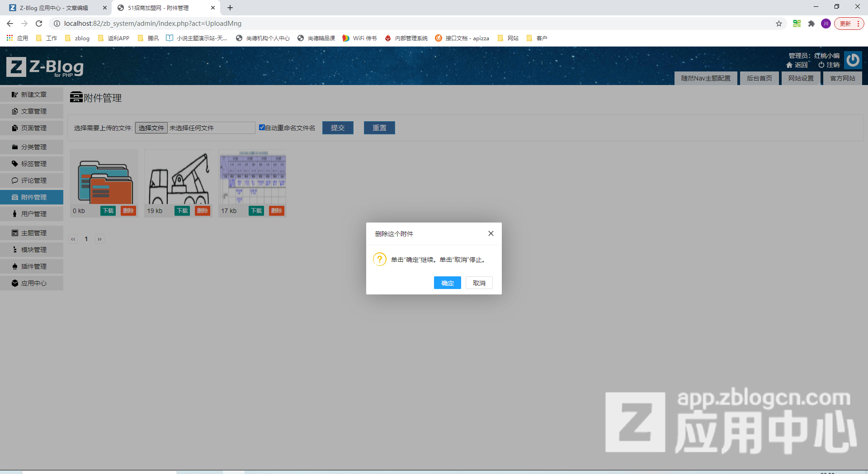Open the 返利APP bookmarks folder

[113, 38]
